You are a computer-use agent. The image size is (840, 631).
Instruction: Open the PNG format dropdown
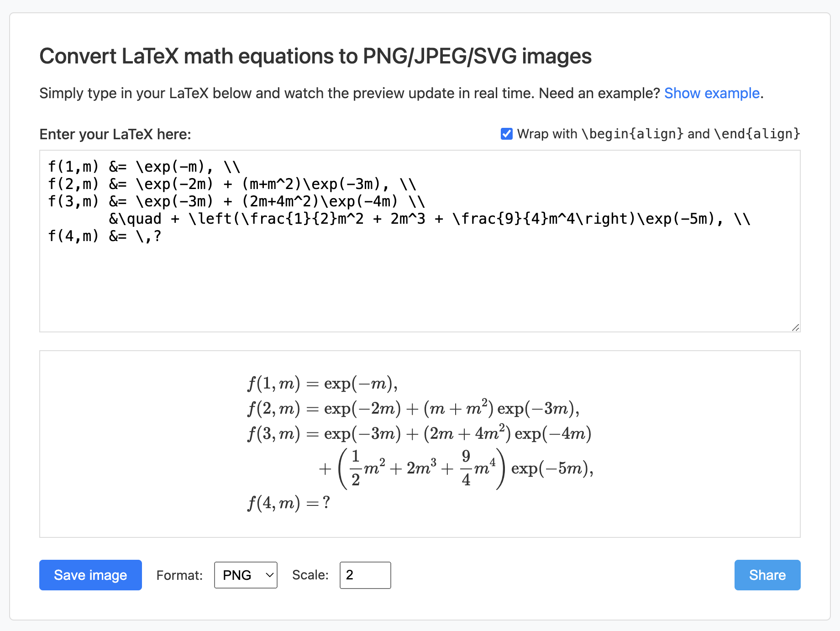(x=246, y=575)
